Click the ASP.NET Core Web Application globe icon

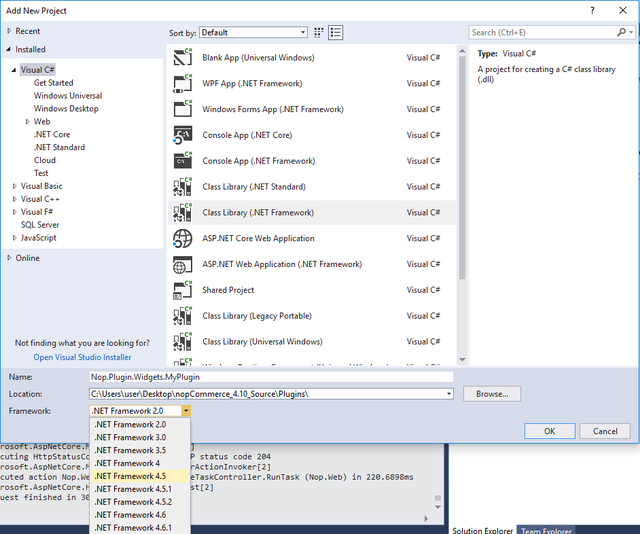coord(182,238)
